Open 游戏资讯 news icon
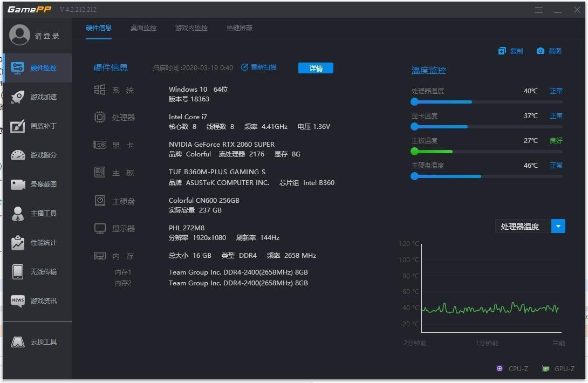This screenshot has height=383, width=588. tap(18, 300)
